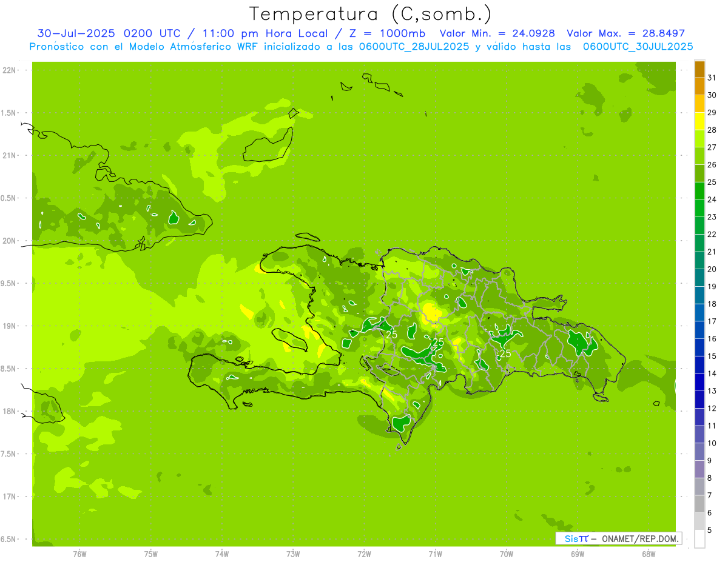Pick the lime swatch between 27 and 28
This screenshot has height=562, width=728.
tap(699, 139)
